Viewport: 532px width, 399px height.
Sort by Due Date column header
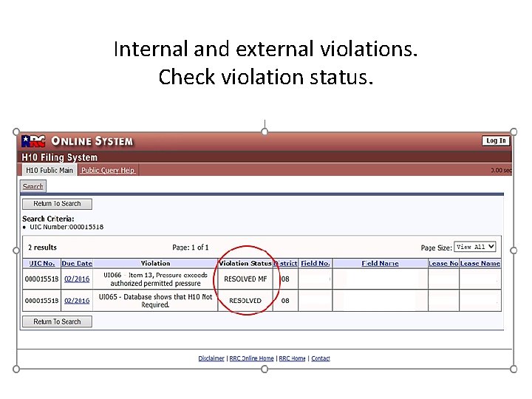point(77,263)
